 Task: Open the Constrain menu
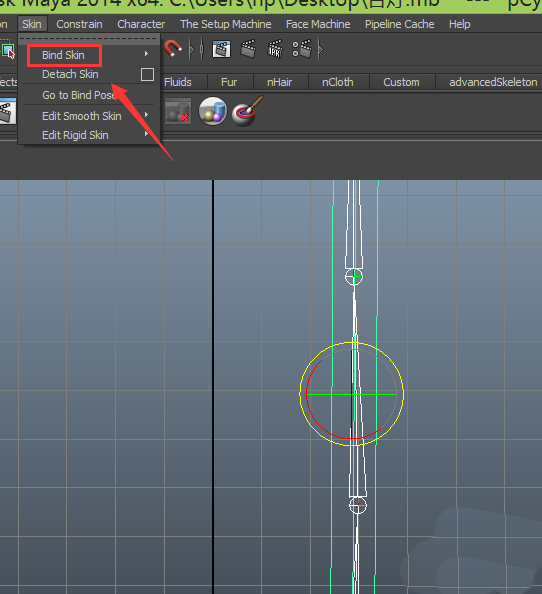click(79, 24)
